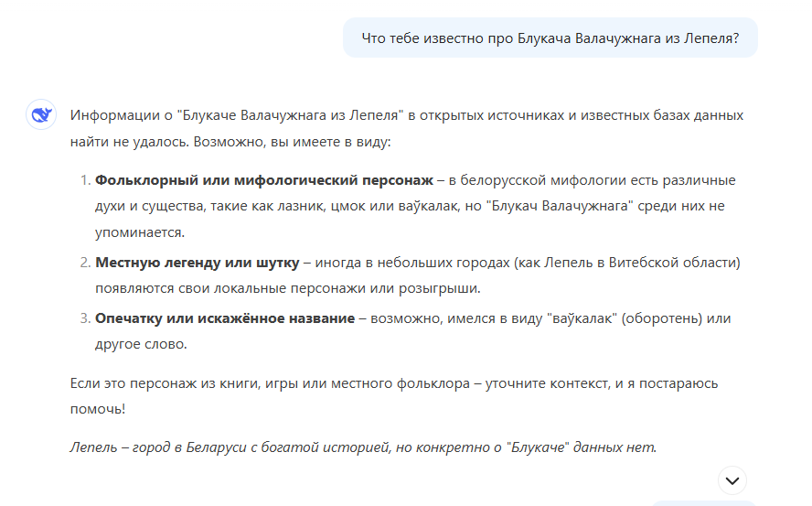Click the bold heading 'Фольклорный или мифологический персонаж'
Screen dimensions: 812x506
[x=263, y=180]
